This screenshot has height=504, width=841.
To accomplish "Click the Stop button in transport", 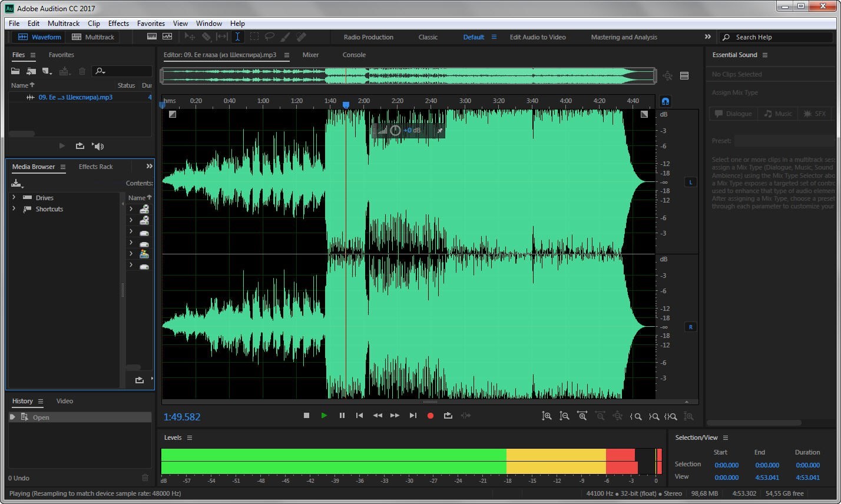I will tap(306, 416).
